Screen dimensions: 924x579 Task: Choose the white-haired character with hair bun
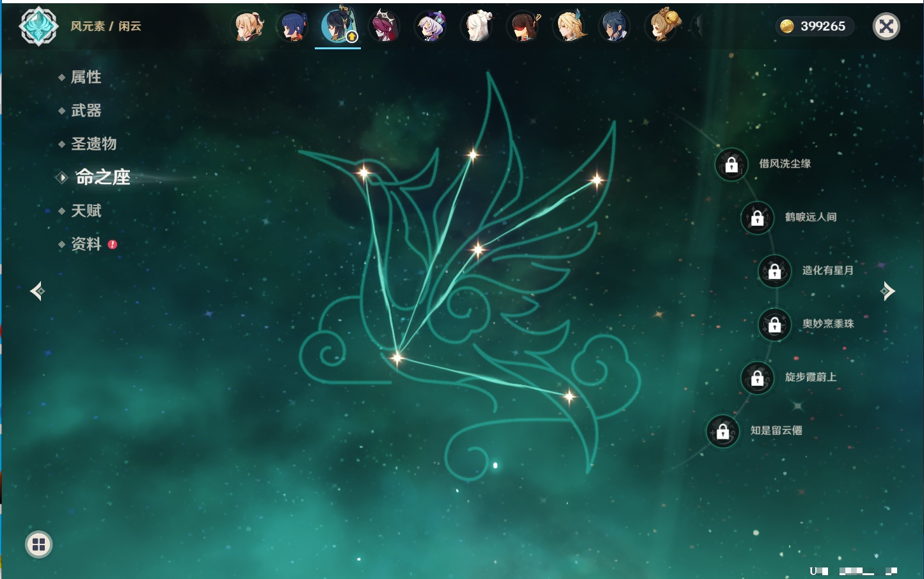(x=477, y=26)
